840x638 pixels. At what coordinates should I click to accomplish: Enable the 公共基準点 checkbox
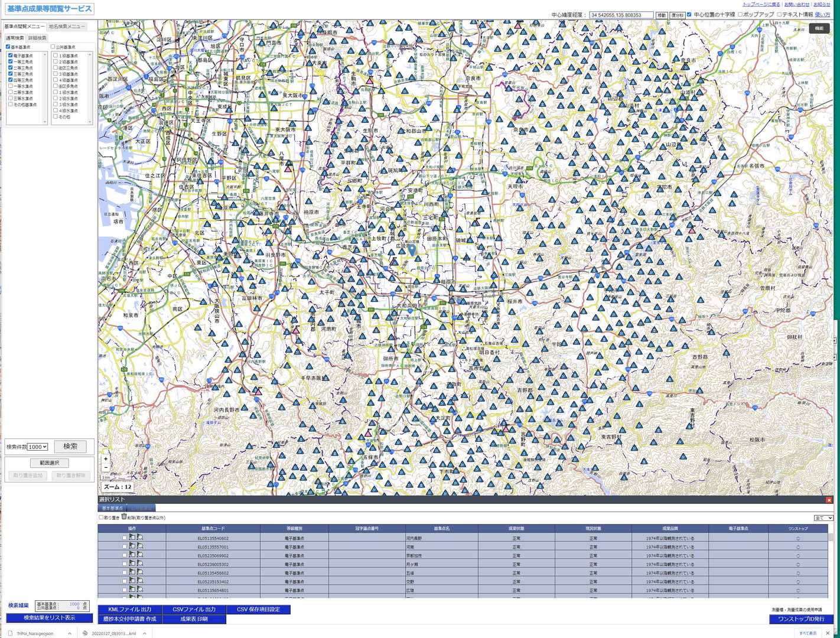[x=53, y=47]
